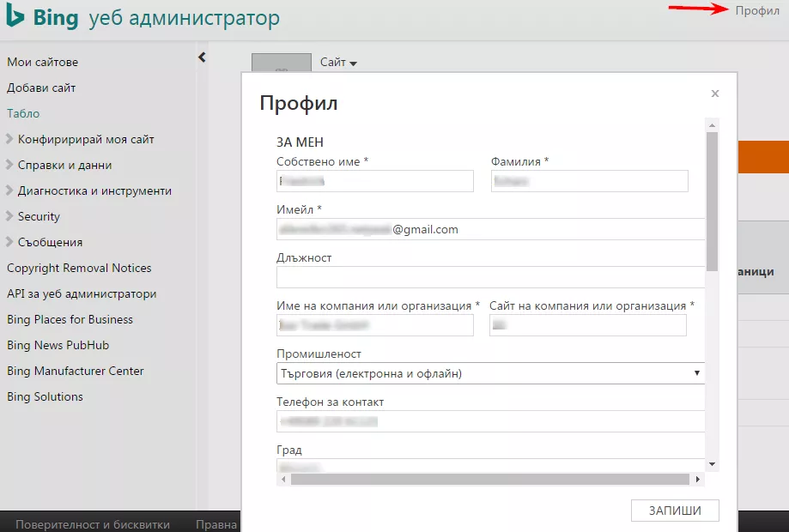Click the vertical scrollbar thumb in dialog
Image resolution: width=789 pixels, height=532 pixels.
[712, 202]
